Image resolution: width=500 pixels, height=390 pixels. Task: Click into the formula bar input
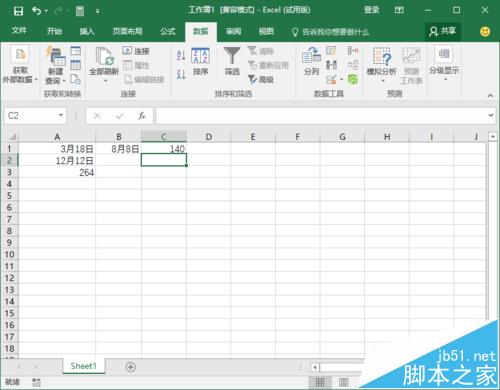point(321,116)
